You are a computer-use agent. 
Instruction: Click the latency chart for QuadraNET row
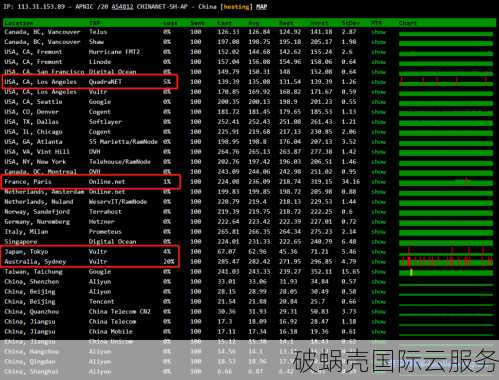[x=446, y=82]
